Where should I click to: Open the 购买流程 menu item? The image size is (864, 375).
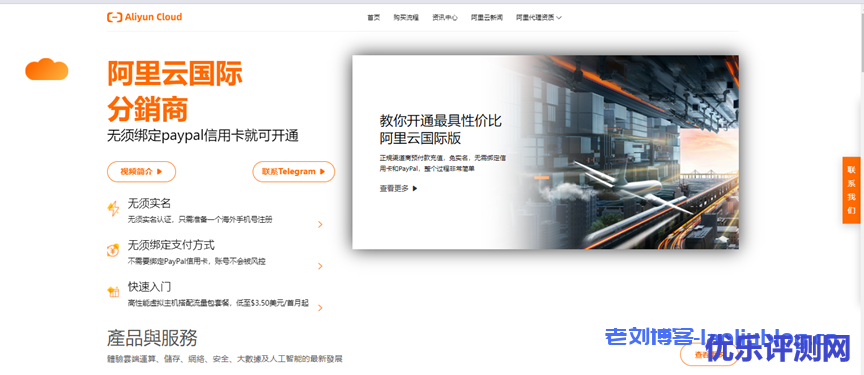[406, 18]
